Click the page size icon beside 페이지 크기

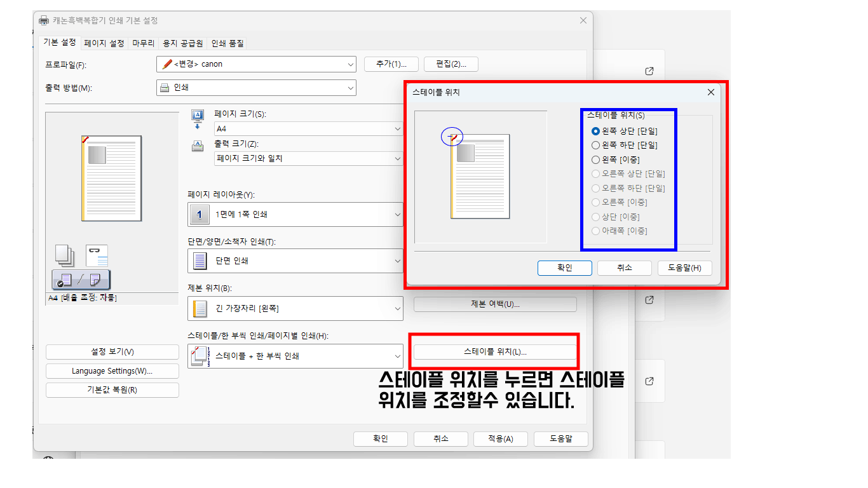[x=199, y=116]
